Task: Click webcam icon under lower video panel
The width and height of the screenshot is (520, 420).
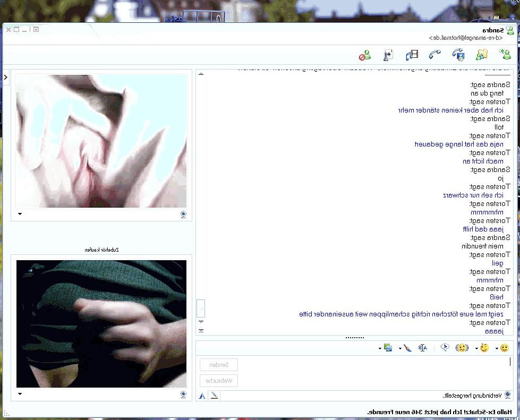Action: coord(183,394)
